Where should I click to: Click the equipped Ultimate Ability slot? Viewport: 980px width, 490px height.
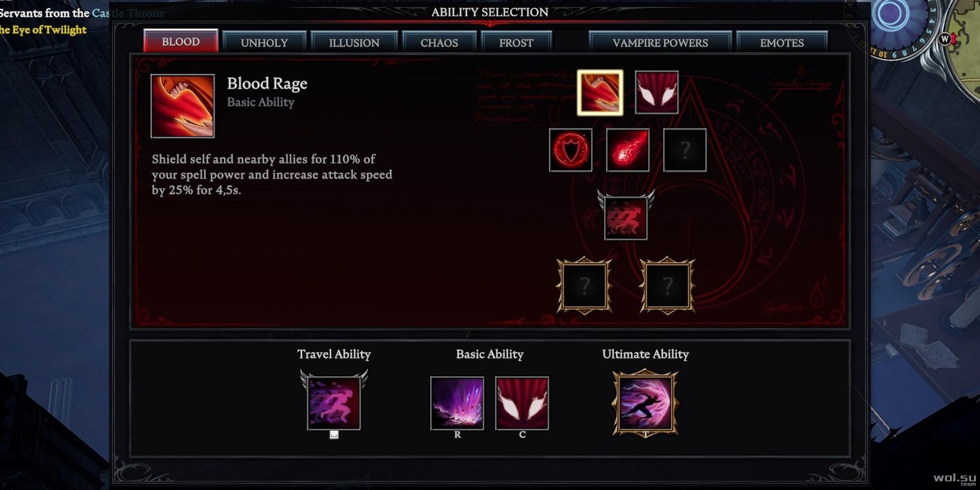[645, 403]
